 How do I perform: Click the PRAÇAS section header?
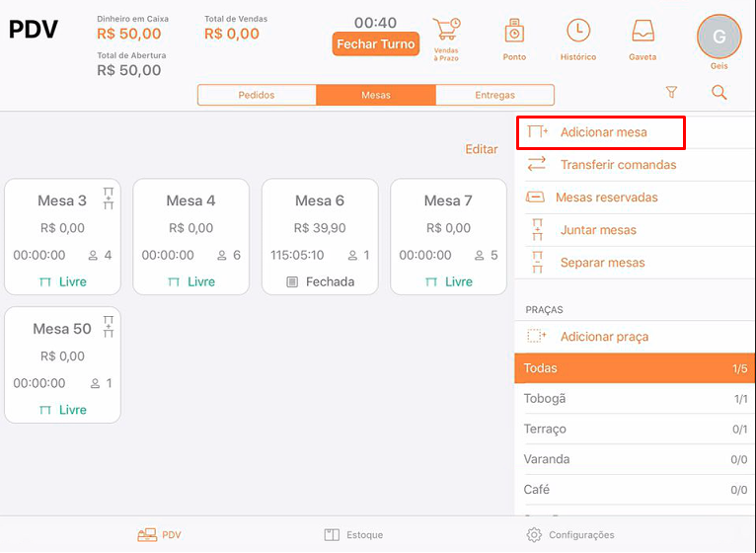[544, 310]
